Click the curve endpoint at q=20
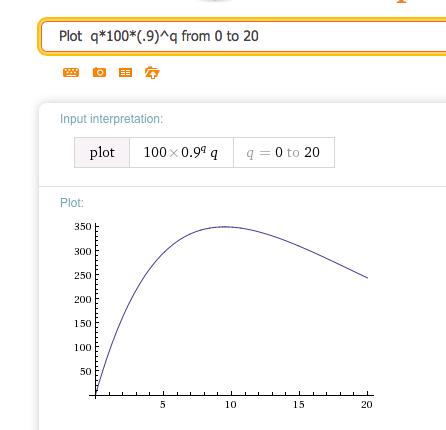The width and height of the screenshot is (446, 430). coord(367,278)
